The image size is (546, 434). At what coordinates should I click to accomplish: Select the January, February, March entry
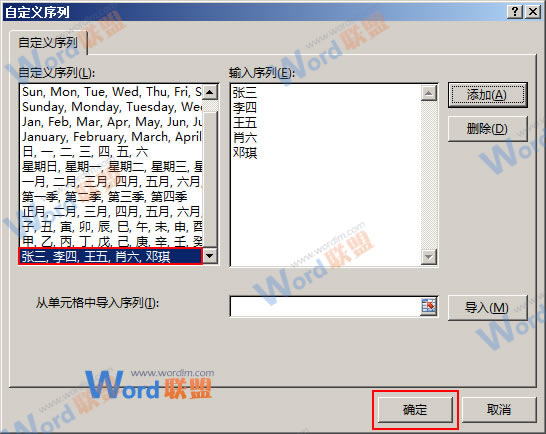[111, 137]
